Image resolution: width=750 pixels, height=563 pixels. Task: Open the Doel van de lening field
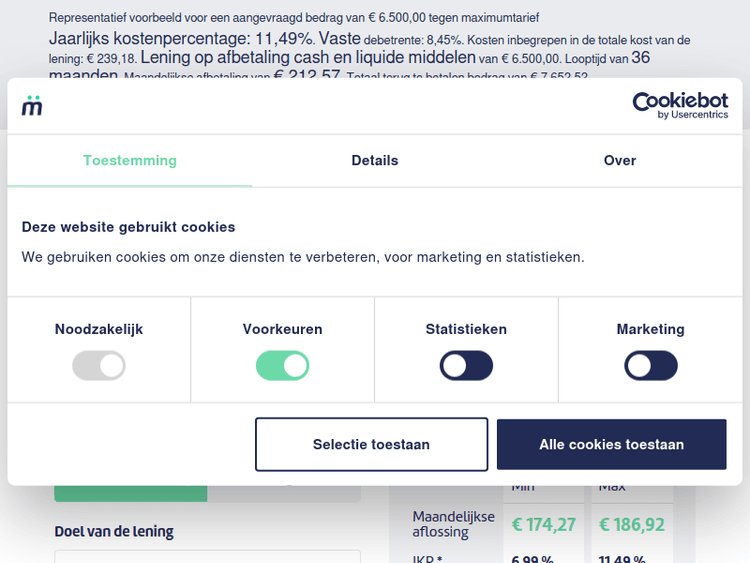tap(207, 556)
